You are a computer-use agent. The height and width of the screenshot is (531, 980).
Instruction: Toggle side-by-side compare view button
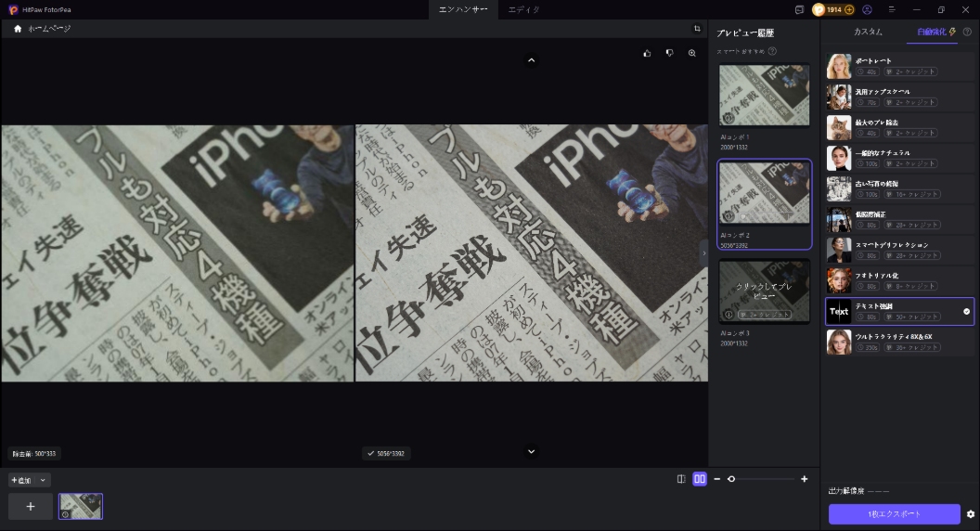coord(700,479)
